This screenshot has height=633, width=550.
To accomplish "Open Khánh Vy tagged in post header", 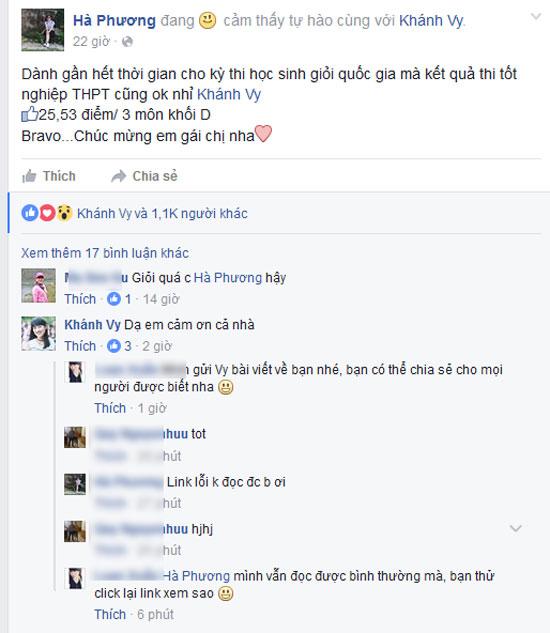I will tap(431, 20).
